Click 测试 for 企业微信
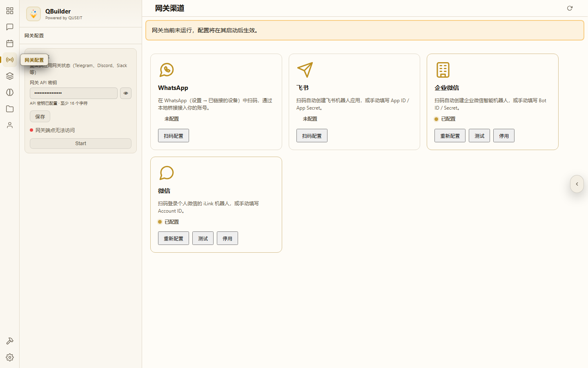The width and height of the screenshot is (588, 368). click(x=479, y=136)
